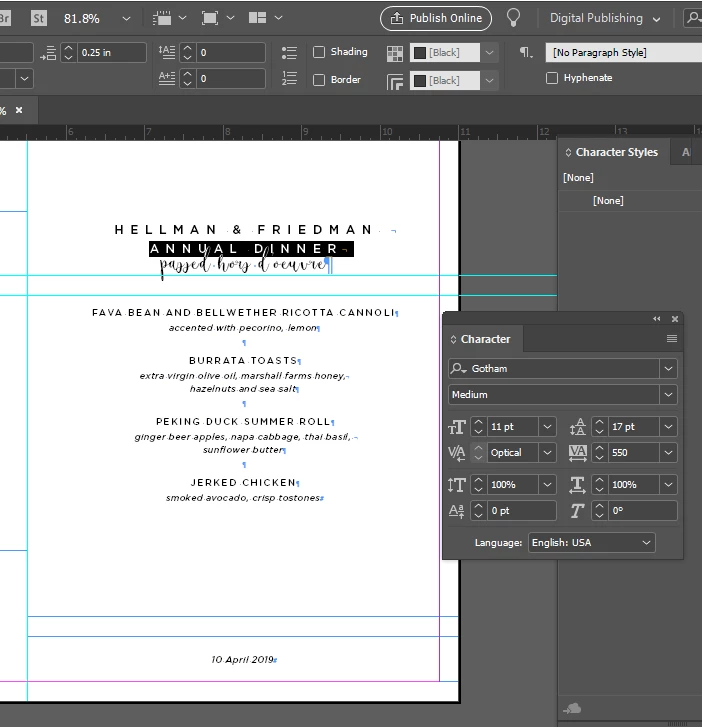This screenshot has height=727, width=702.
Task: Click the BURRATA TOASTS menu line
Action: (243, 360)
